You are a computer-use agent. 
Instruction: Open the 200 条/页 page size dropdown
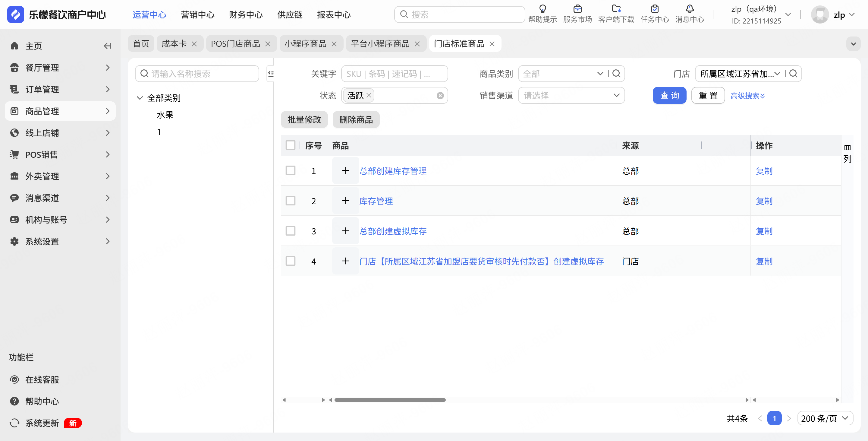[x=825, y=418]
